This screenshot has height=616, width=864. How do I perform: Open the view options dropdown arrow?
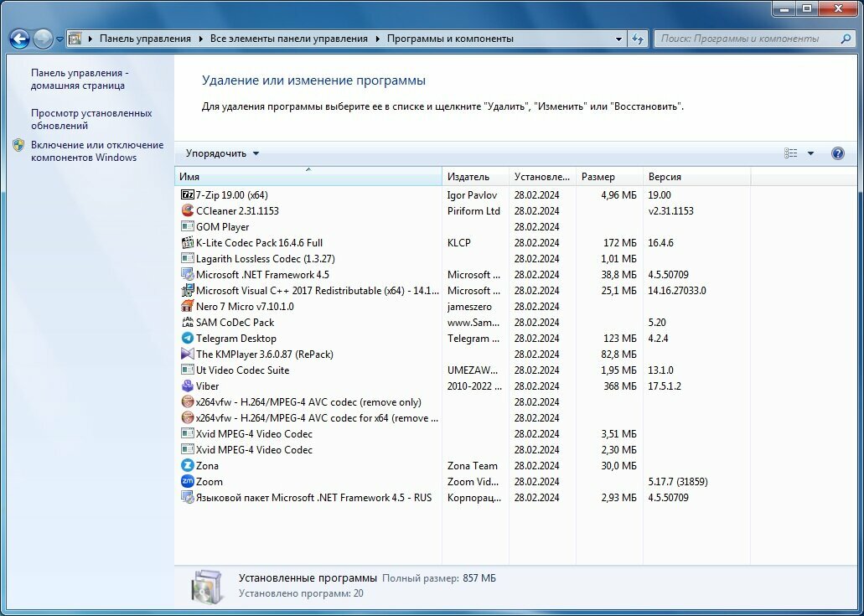(x=810, y=153)
